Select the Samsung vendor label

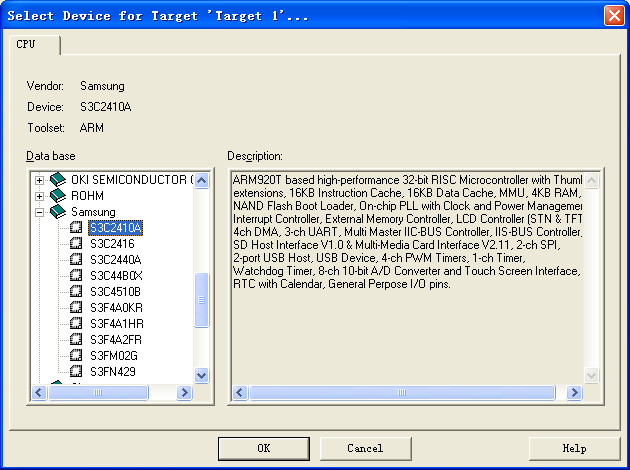(93, 212)
